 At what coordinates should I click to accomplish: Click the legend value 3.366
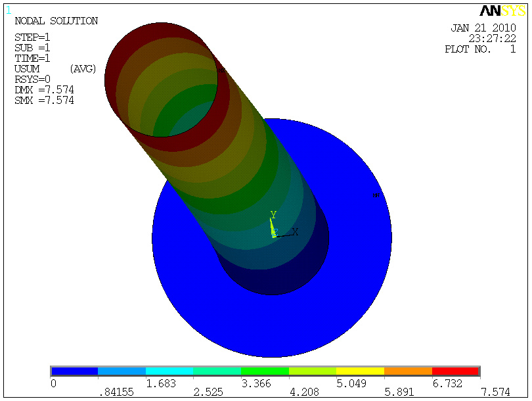(256, 383)
